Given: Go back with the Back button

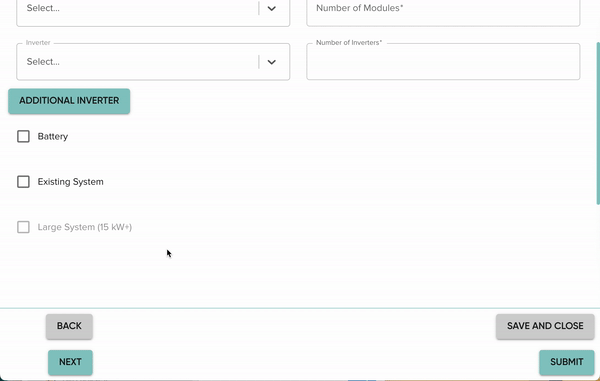Looking at the screenshot, I should pos(69,326).
